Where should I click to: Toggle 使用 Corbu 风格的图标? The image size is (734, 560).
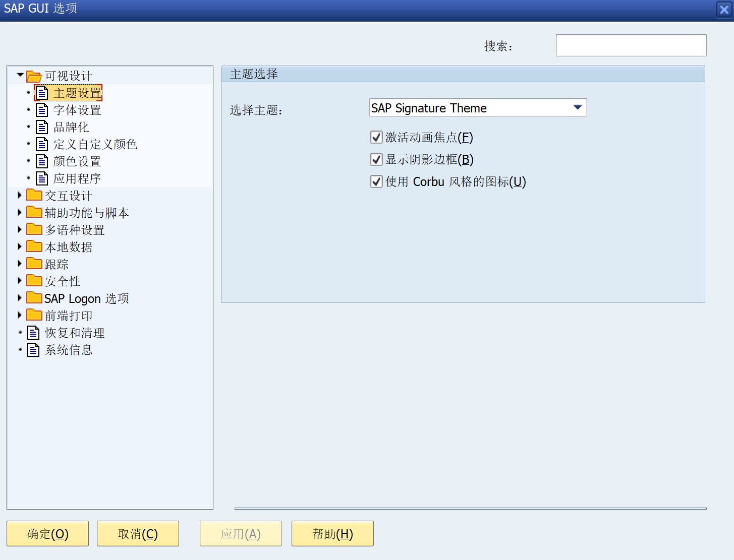tap(376, 181)
